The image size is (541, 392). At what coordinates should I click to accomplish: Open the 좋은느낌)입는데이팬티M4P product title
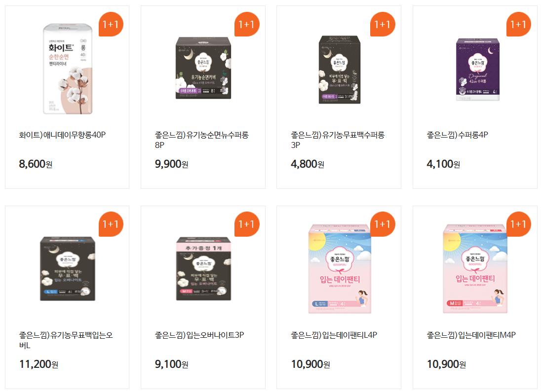pos(471,335)
